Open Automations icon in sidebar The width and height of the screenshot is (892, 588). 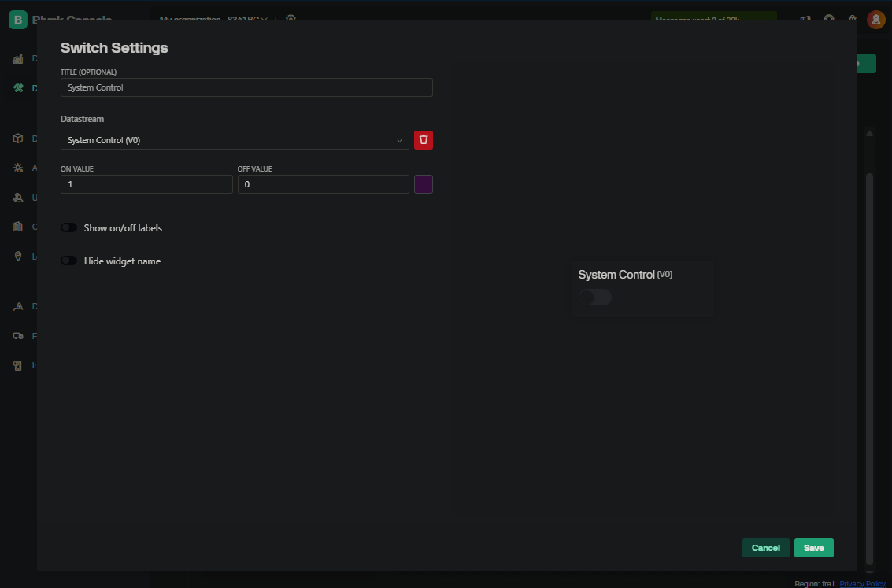coord(18,168)
